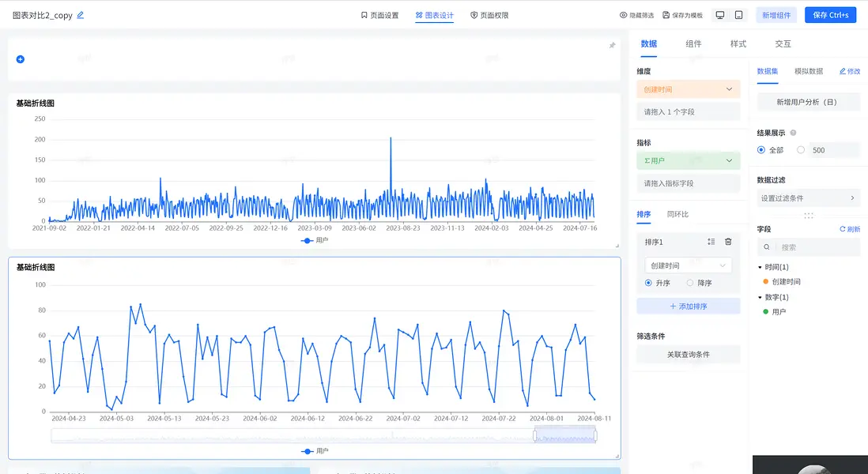868x474 pixels.
Task: Click the sort-order icon in 排序1
Action: (x=711, y=242)
